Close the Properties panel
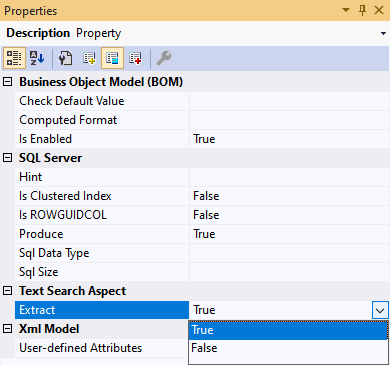The image size is (390, 365). tap(379, 10)
